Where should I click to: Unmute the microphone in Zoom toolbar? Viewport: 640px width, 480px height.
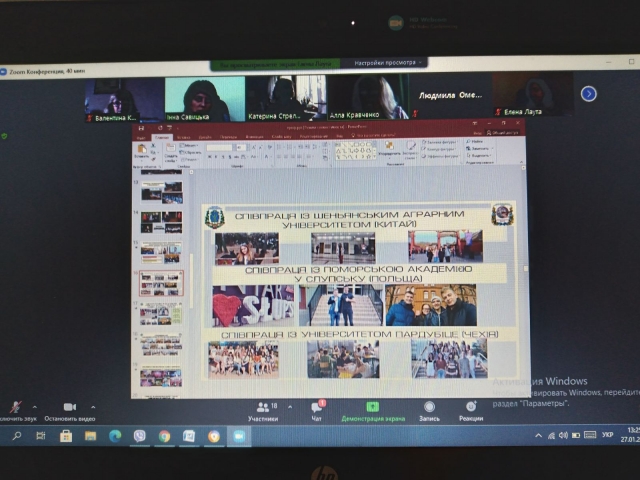[16, 407]
